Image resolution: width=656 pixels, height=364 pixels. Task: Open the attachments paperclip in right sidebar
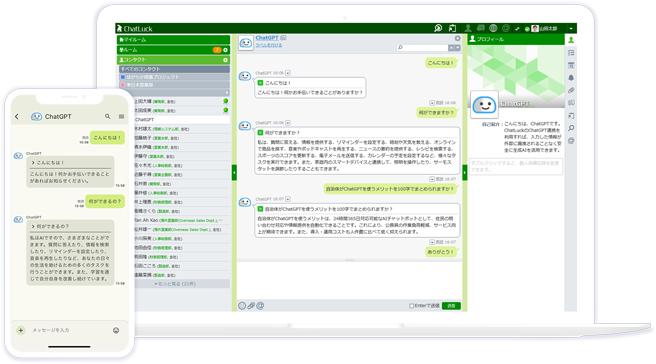[571, 90]
